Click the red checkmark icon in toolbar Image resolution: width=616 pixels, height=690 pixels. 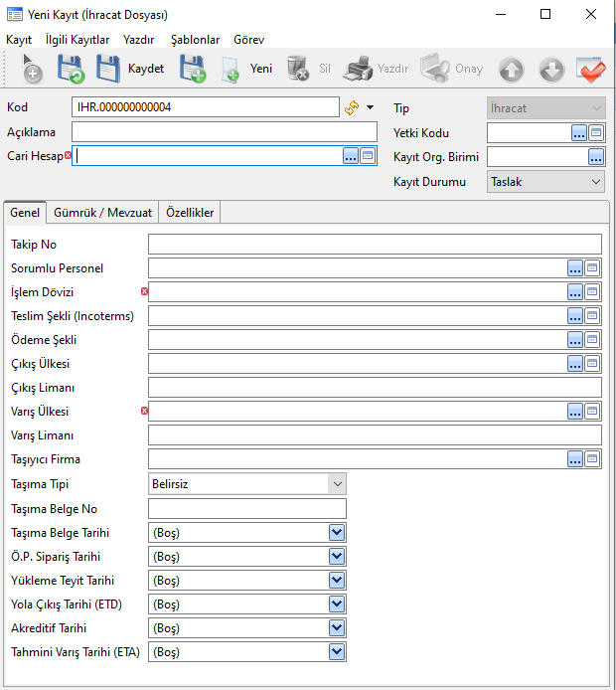590,69
